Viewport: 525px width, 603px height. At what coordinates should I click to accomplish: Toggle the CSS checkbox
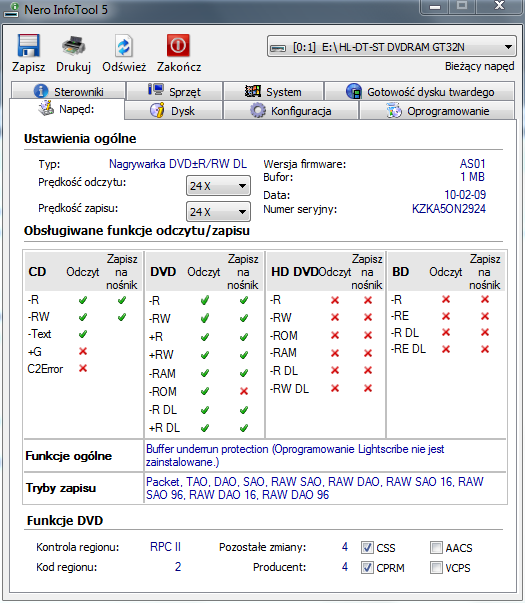coord(367,547)
